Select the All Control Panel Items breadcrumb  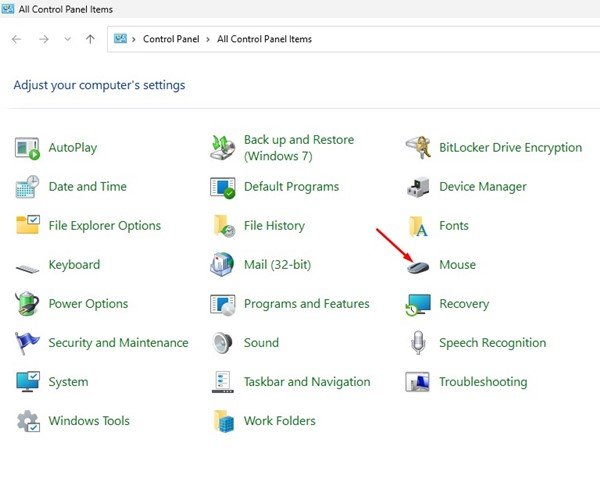coord(264,39)
